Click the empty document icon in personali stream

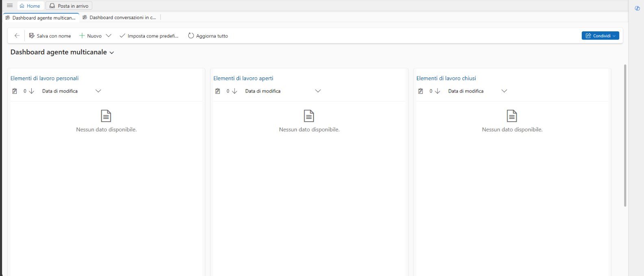(106, 116)
